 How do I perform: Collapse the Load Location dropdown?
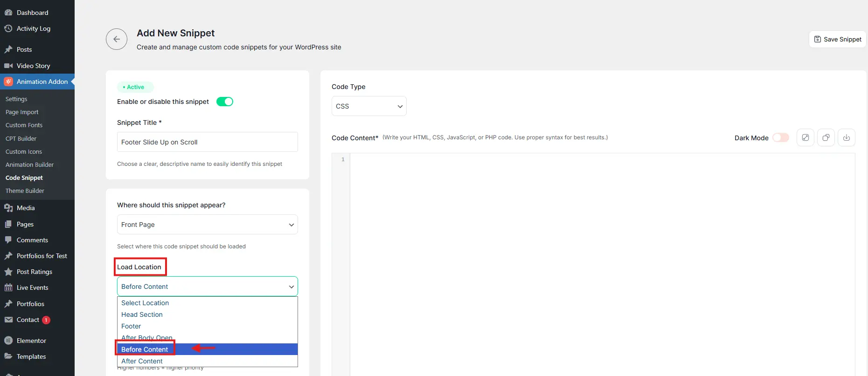207,287
